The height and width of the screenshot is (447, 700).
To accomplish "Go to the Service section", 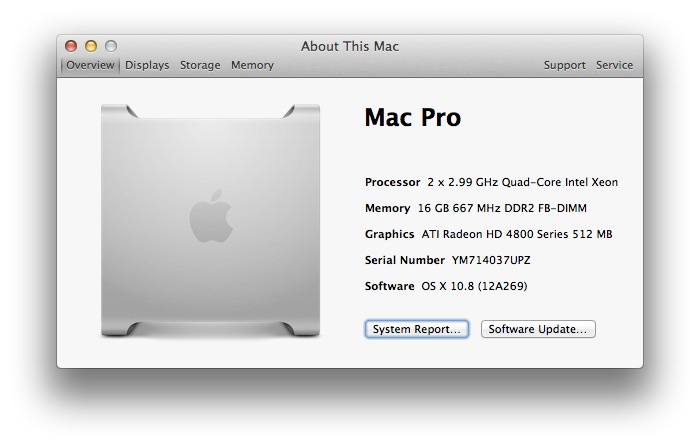I will click(614, 65).
